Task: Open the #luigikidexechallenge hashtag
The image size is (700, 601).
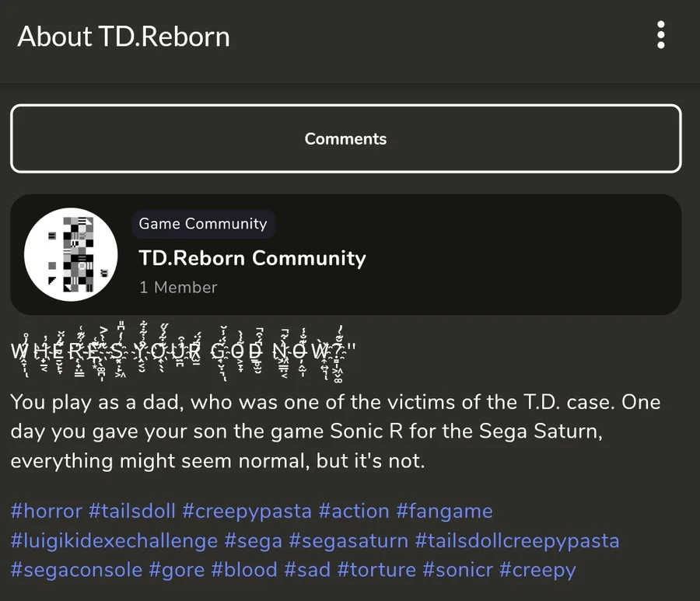Action: click(114, 541)
